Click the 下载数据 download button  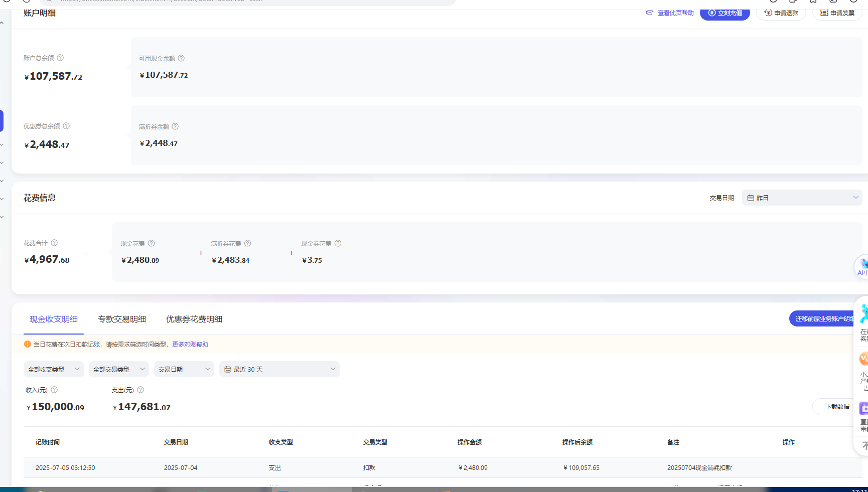click(837, 406)
